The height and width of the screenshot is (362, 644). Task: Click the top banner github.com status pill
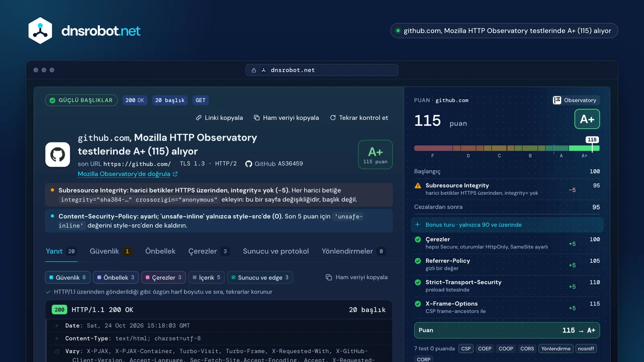click(504, 31)
